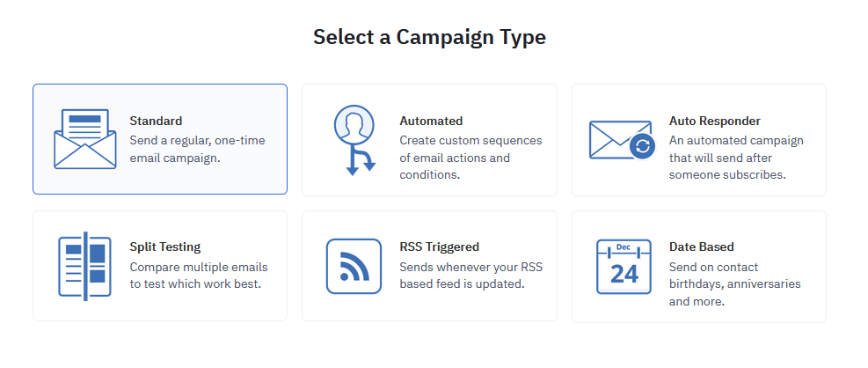Click 'Create custom sequences of email actions' description
This screenshot has height=368, width=868.
coord(471,158)
